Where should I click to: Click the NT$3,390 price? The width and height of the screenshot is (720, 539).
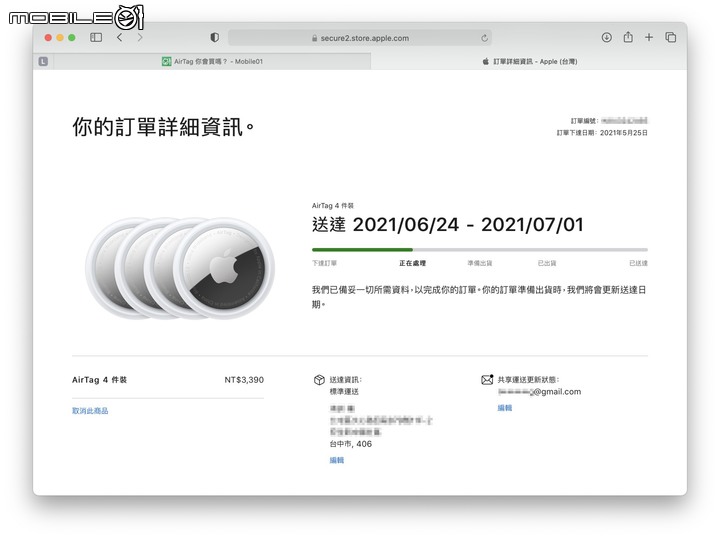coord(244,380)
